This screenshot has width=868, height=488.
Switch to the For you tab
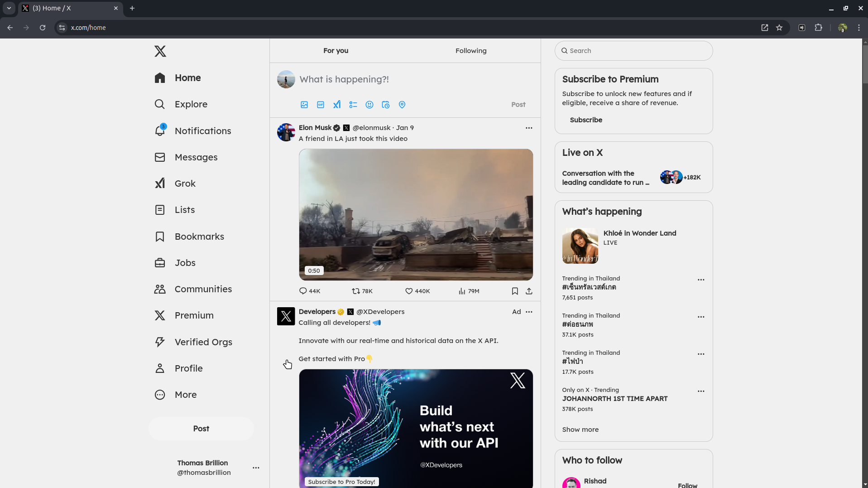click(336, 51)
